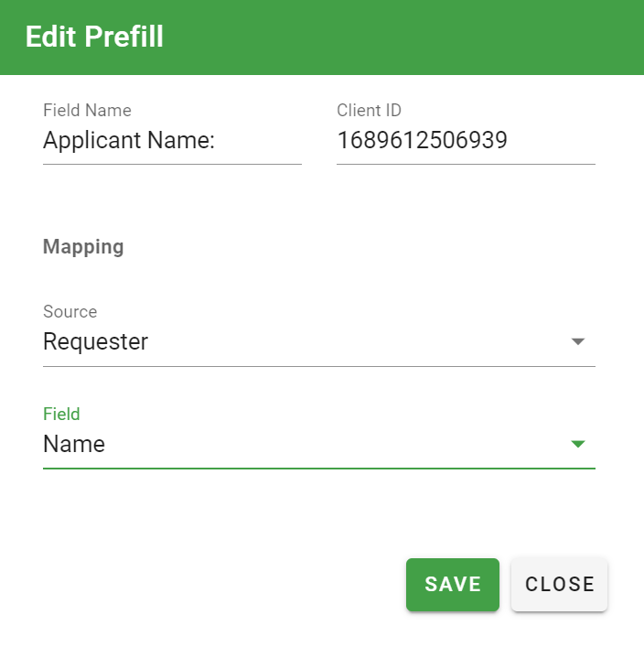Click the green header bar right of the title
The width and height of the screenshot is (644, 647).
pos(412,38)
